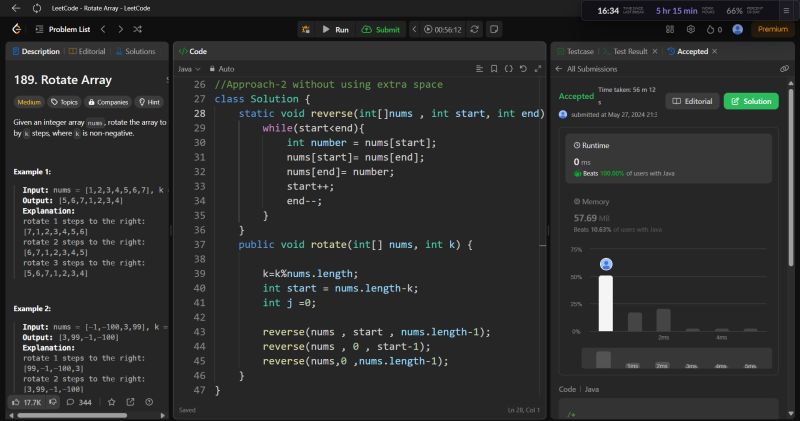Dislike the problem with thumbs-down icon
800x421 pixels.
(53, 402)
